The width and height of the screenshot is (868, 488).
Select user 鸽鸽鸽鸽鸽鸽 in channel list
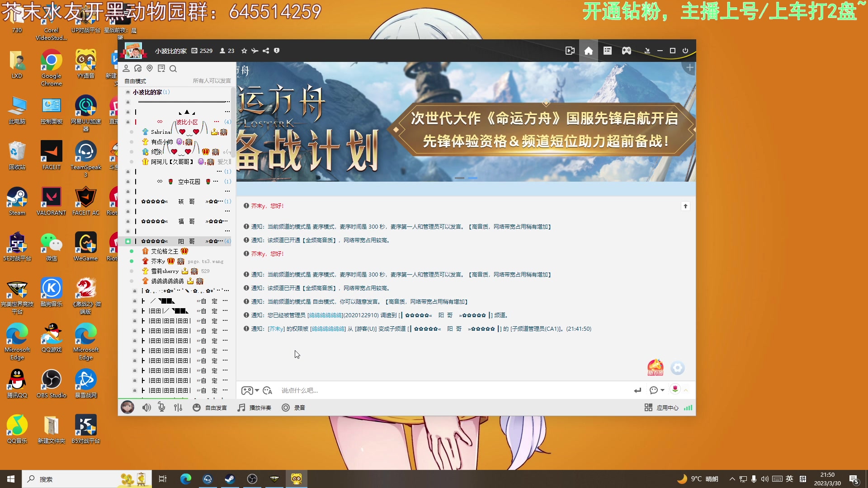tap(167, 281)
